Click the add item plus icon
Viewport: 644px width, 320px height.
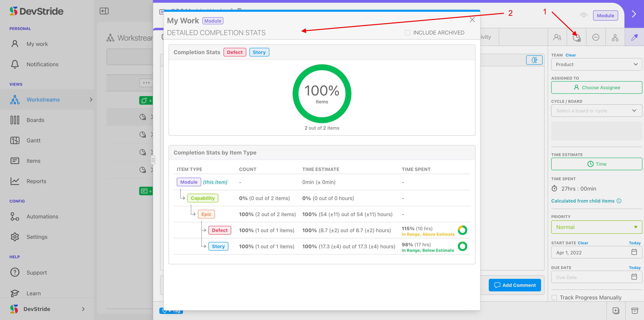coord(616,311)
